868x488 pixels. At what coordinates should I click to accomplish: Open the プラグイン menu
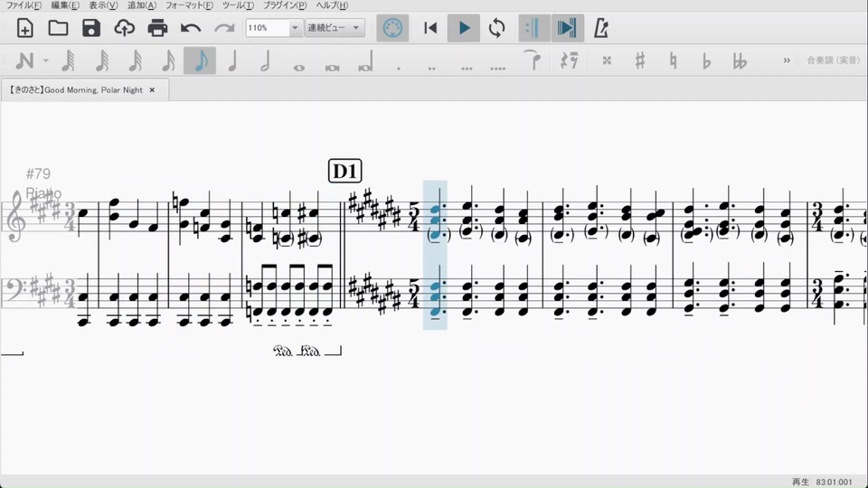tap(285, 5)
